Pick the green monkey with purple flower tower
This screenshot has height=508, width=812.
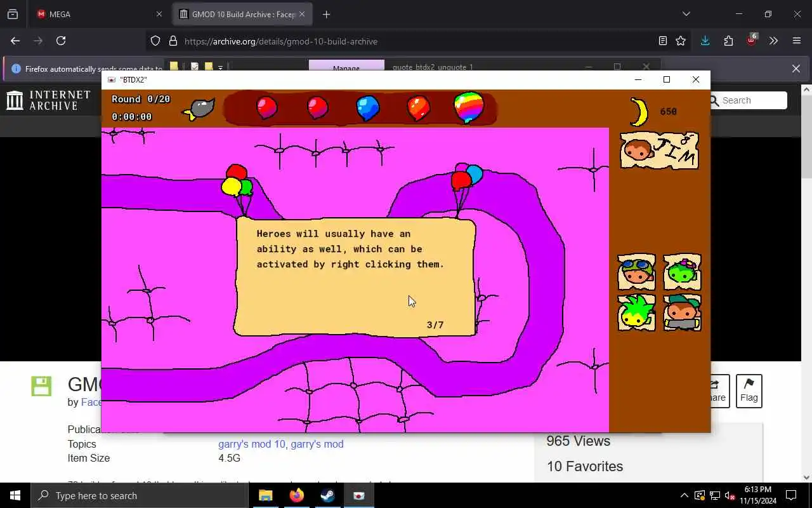(x=682, y=272)
